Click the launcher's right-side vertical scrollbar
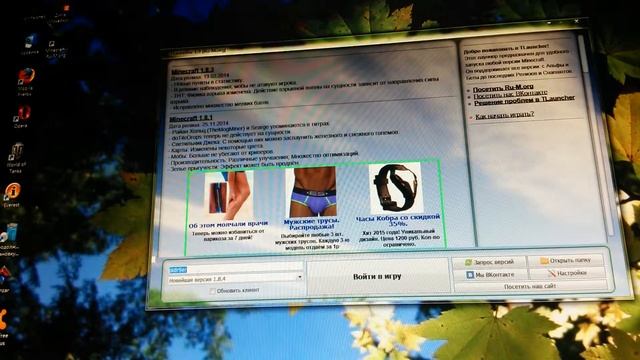 [597, 135]
